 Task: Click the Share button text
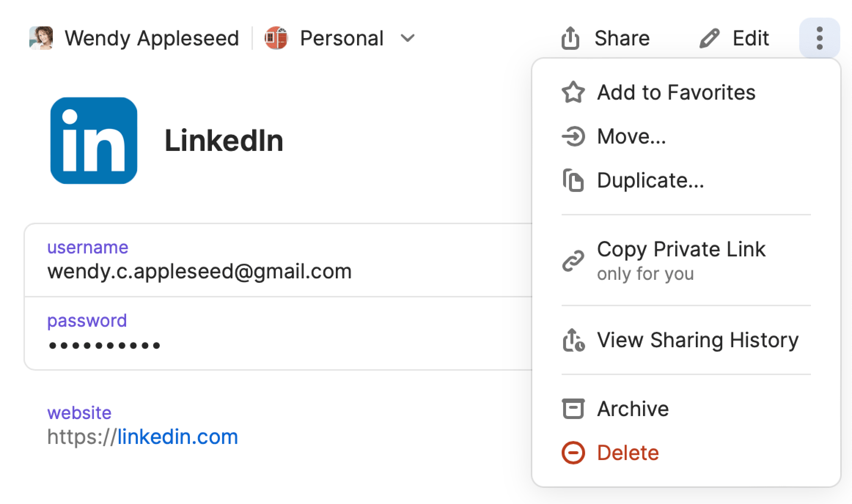coord(622,38)
